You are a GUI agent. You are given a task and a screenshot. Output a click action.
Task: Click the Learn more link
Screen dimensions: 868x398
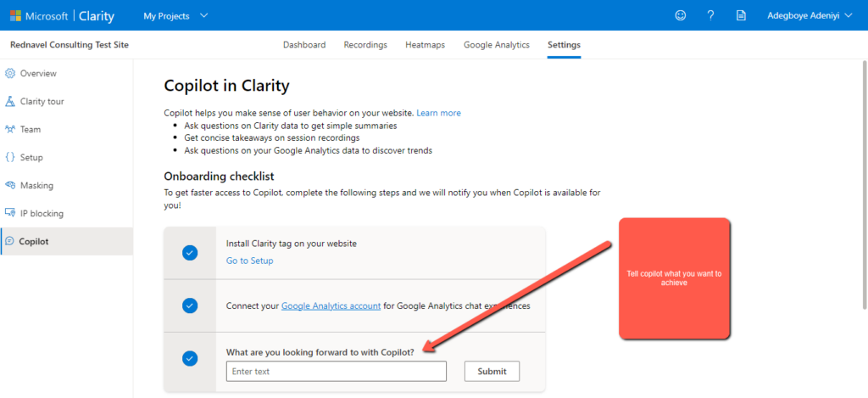pos(438,113)
